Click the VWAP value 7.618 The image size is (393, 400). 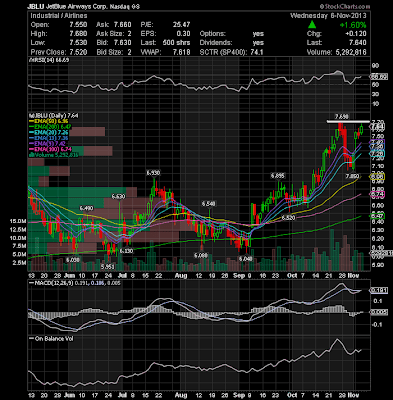pos(181,52)
